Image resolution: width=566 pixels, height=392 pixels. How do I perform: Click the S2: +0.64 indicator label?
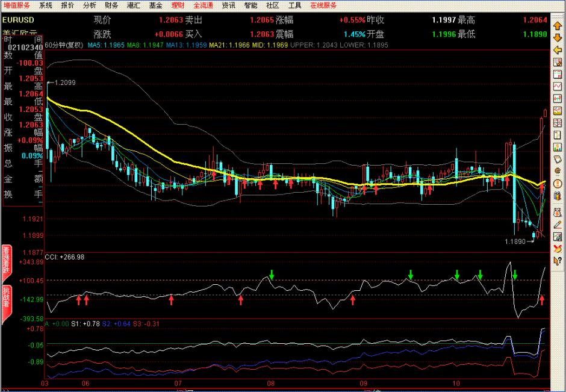(116, 324)
